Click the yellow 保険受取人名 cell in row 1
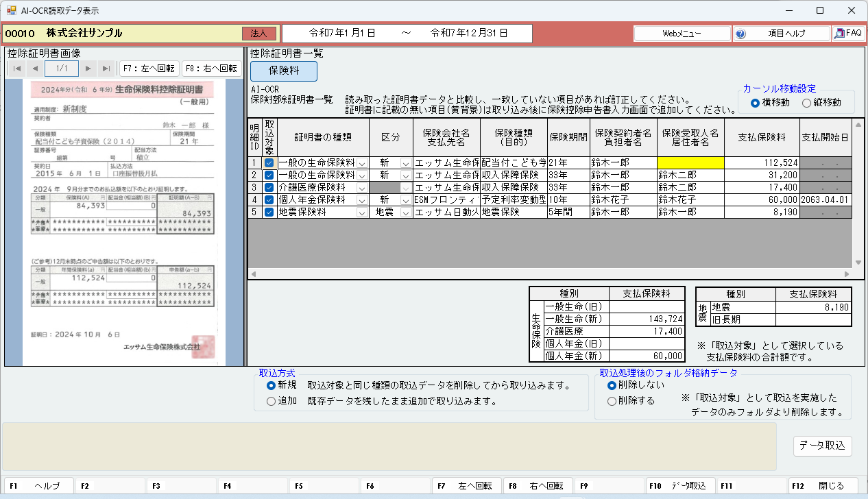Viewport: 868px width, 499px height. pyautogui.click(x=690, y=163)
